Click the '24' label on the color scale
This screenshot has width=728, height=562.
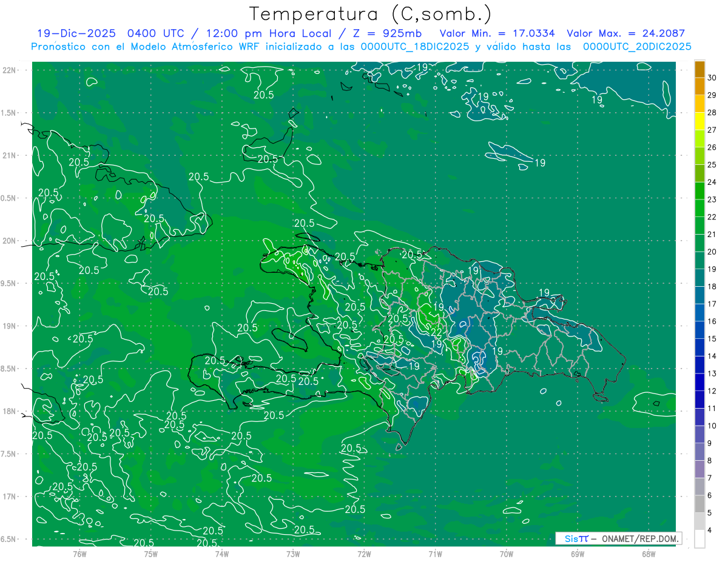712,182
